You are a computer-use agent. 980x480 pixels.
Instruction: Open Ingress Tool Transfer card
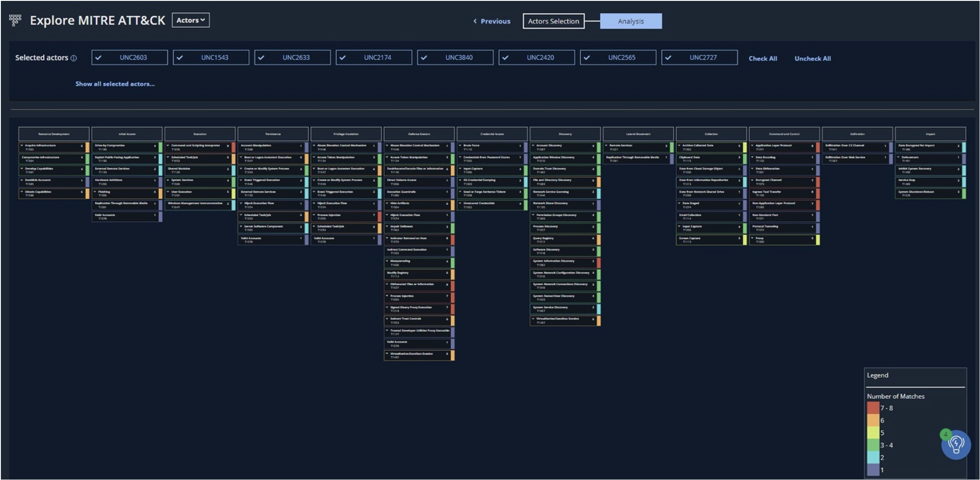click(784, 193)
